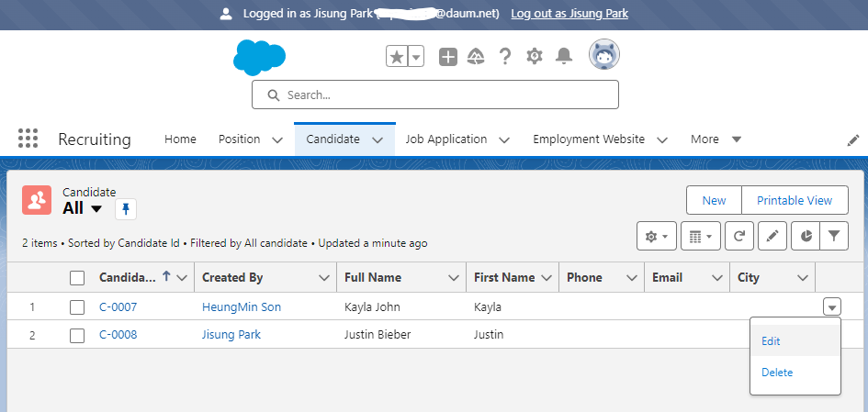The image size is (868, 412).
Task: Choose Edit from the row action menu
Action: click(x=771, y=341)
